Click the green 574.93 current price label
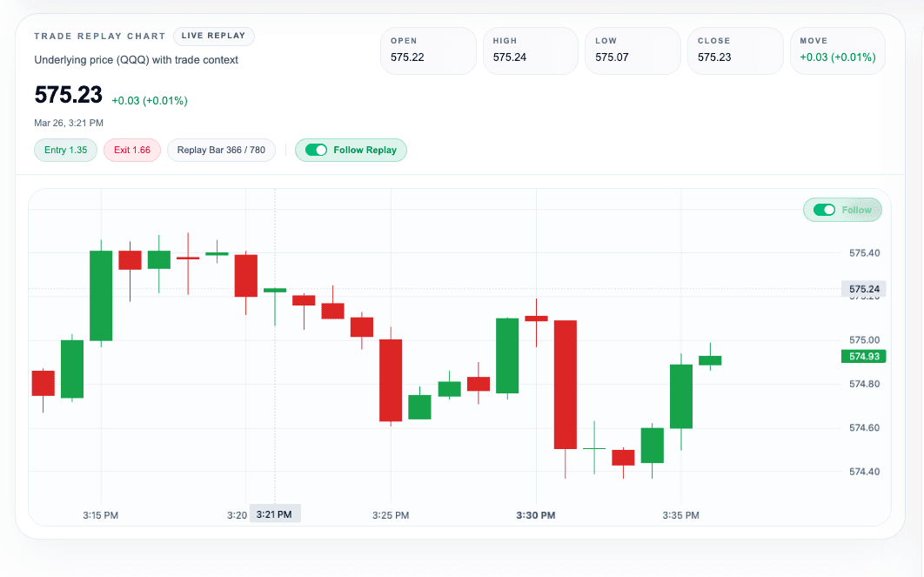The image size is (924, 577). tap(864, 356)
